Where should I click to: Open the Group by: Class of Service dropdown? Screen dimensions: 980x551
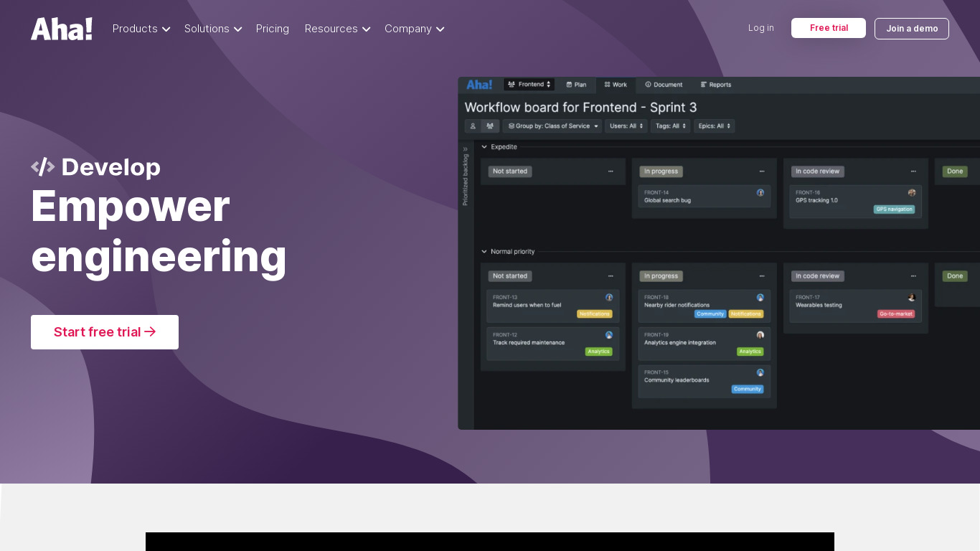(552, 126)
